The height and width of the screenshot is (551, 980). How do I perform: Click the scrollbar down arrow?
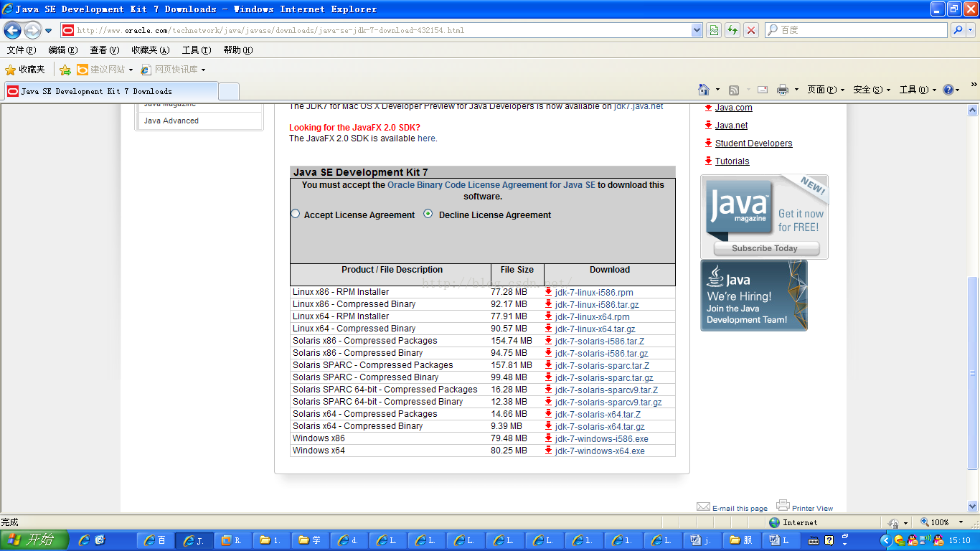[x=973, y=506]
